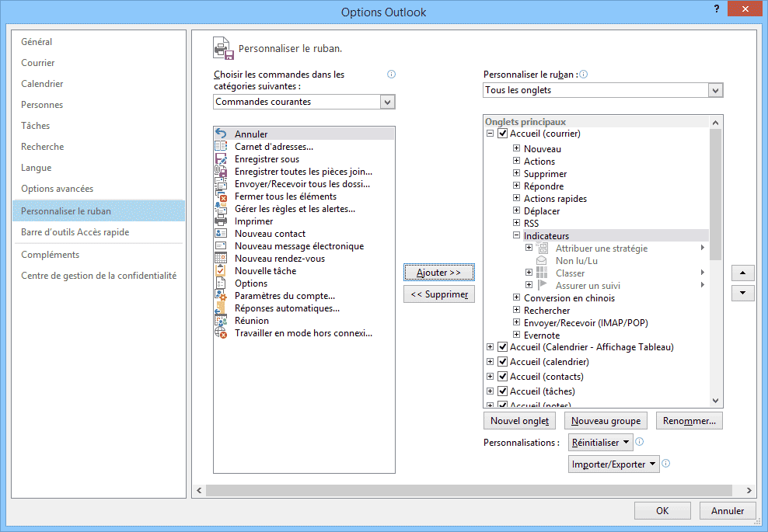Viewport: 768px width, 532px height.
Task: Click the Attribuer une stratégie icon
Action: point(543,248)
